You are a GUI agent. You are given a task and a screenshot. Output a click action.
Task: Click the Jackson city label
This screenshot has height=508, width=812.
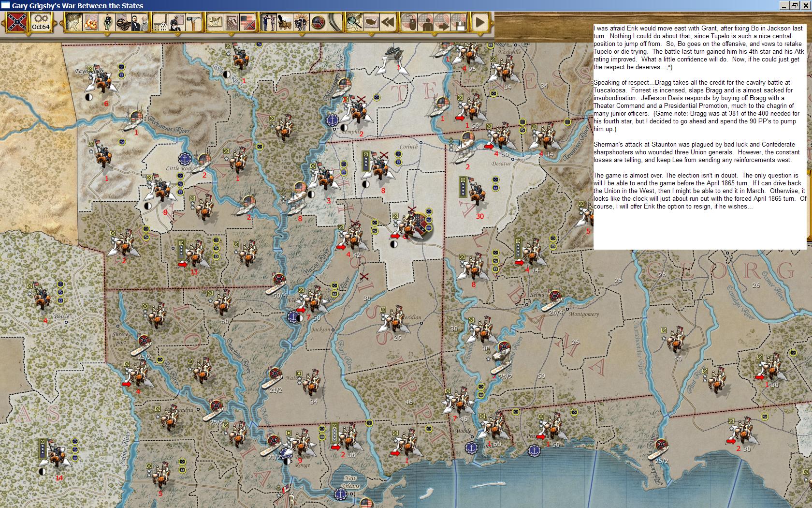tap(320, 329)
